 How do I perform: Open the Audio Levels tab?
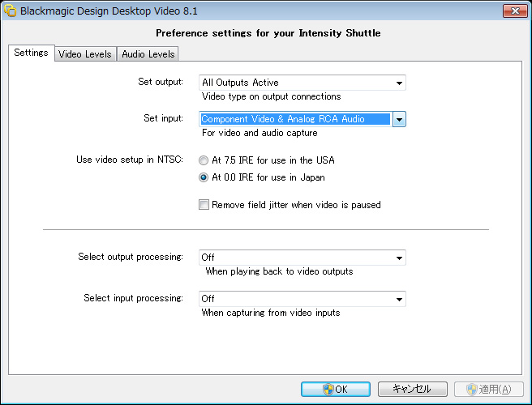[x=148, y=54]
